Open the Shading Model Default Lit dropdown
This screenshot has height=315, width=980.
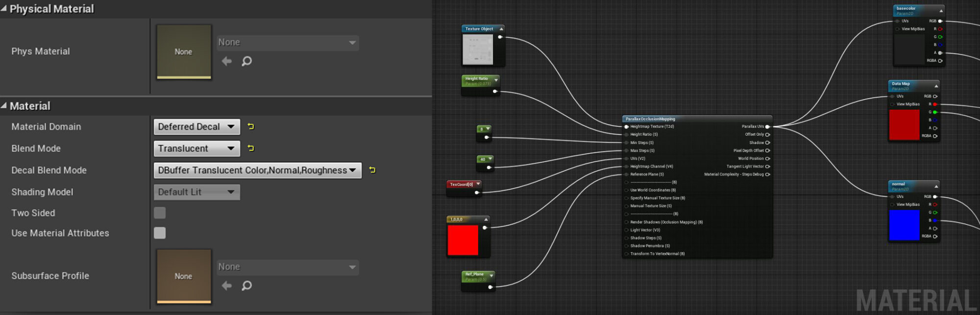point(197,192)
